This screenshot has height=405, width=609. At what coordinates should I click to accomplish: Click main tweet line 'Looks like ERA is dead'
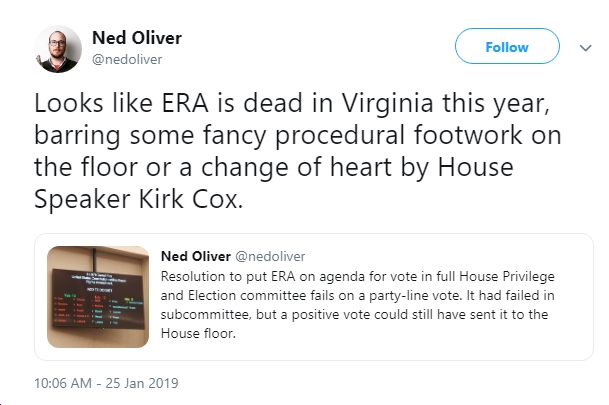click(292, 104)
